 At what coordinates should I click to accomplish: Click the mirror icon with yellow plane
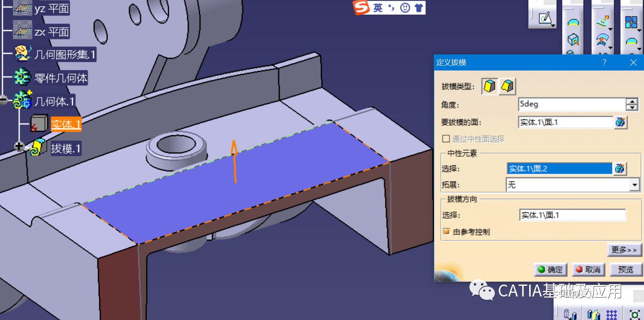point(594,314)
